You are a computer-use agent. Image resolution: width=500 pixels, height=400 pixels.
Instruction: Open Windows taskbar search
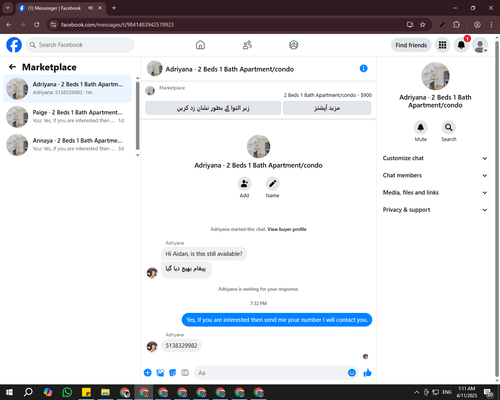pos(28,392)
